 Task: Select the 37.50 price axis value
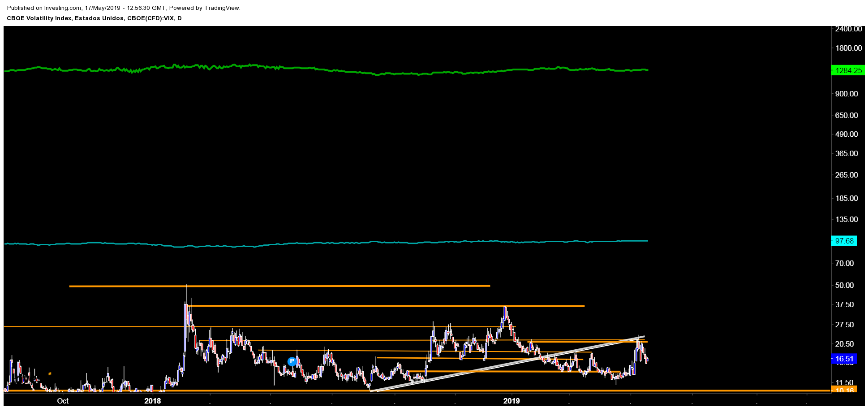tap(845, 304)
